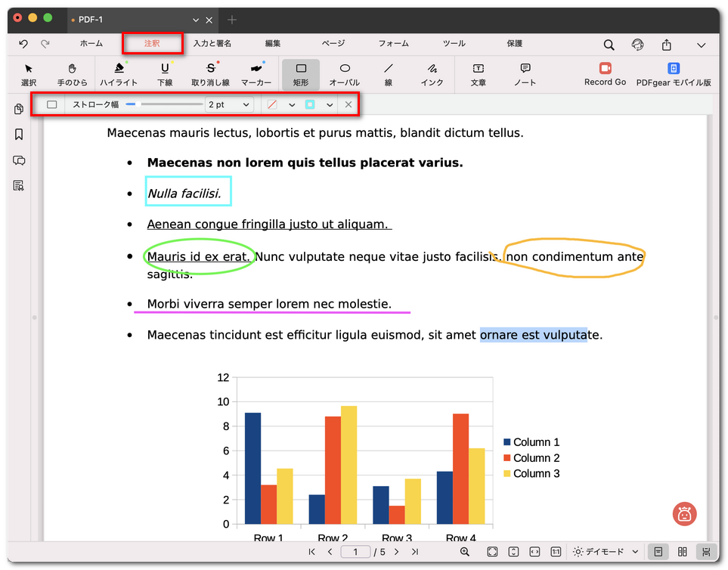Go to the next page
Viewport: 728px width, 570px height.
click(x=396, y=552)
